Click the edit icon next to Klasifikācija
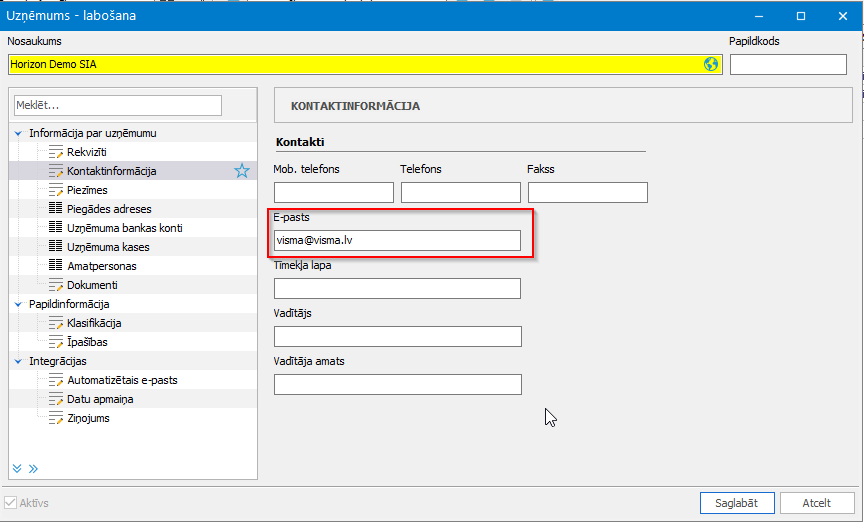Image resolution: width=864 pixels, height=523 pixels. (56, 323)
